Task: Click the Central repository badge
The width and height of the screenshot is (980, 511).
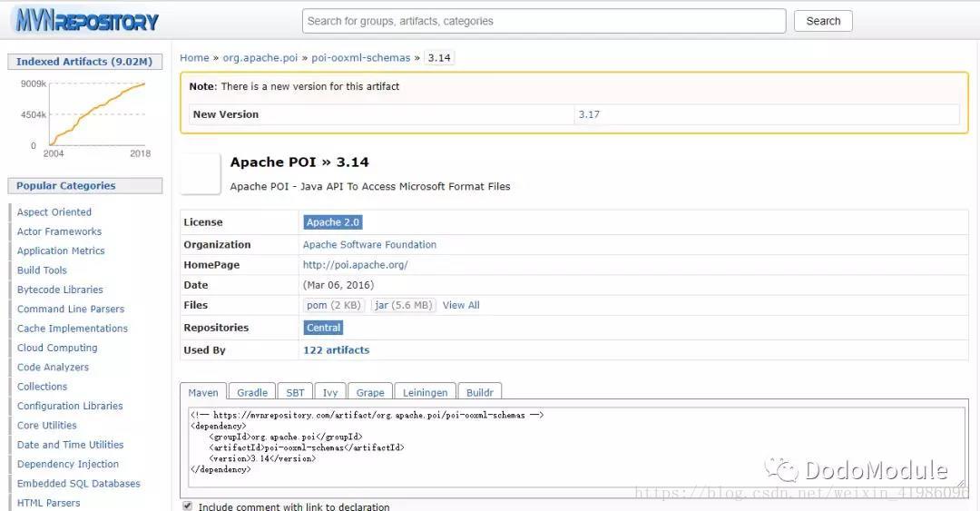Action: pyautogui.click(x=323, y=327)
